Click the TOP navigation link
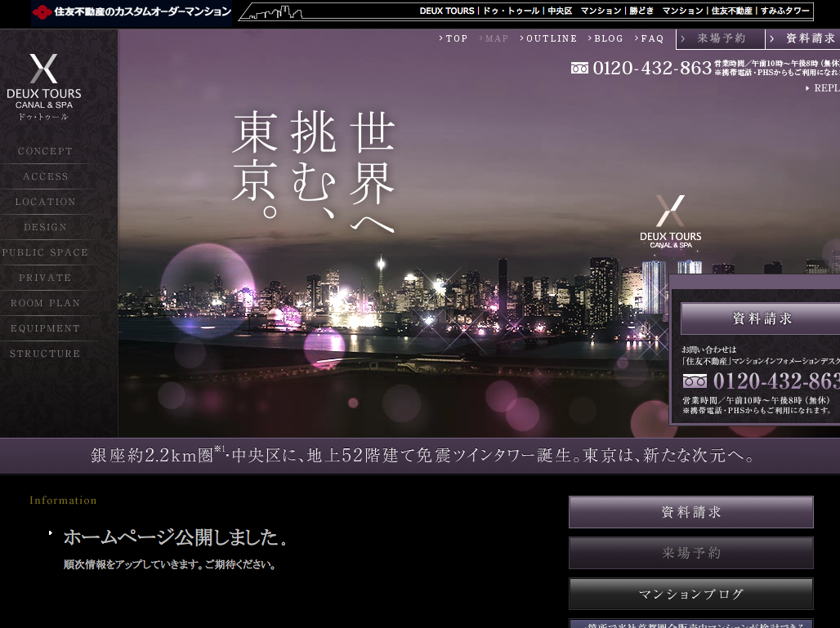Image resolution: width=840 pixels, height=628 pixels. [x=456, y=38]
